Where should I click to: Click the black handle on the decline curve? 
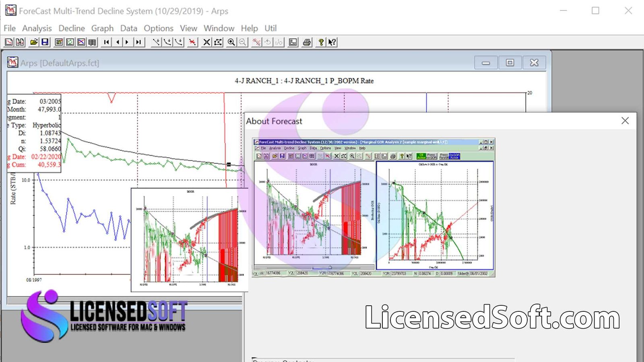229,165
